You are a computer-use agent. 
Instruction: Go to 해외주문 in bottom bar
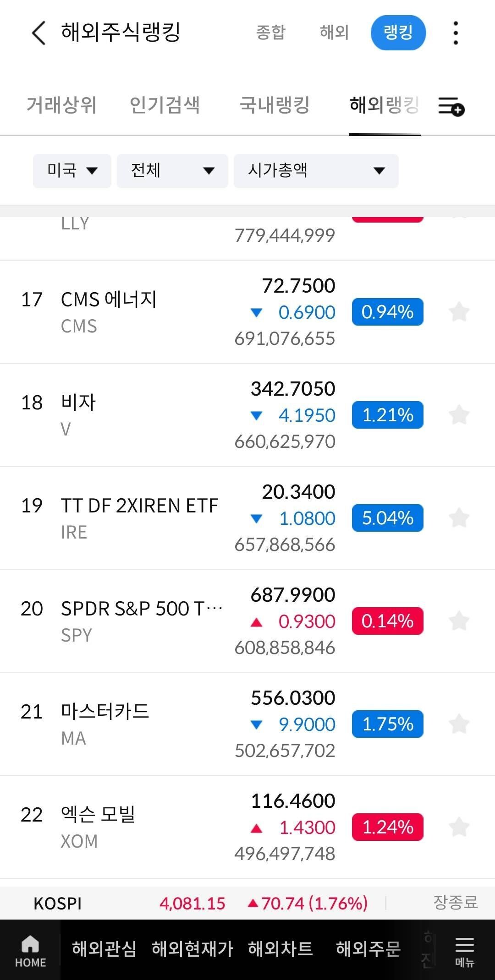(x=368, y=949)
